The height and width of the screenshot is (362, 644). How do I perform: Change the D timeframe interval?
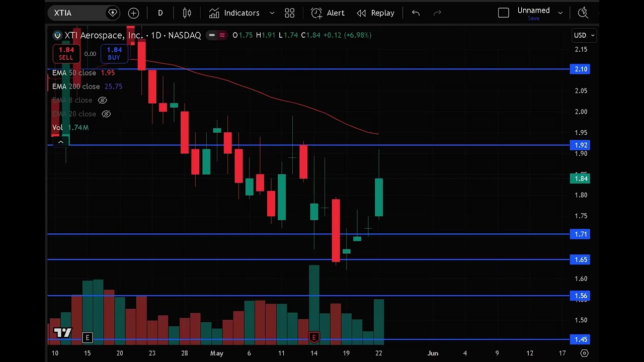[160, 13]
